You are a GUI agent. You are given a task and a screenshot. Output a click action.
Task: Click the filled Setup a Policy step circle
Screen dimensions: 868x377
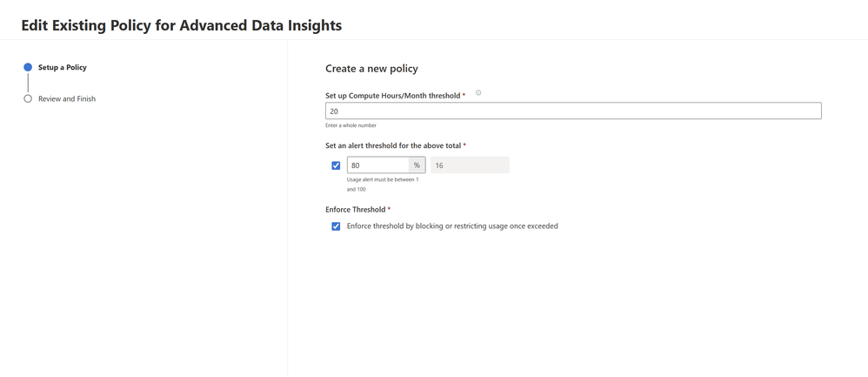[x=28, y=67]
